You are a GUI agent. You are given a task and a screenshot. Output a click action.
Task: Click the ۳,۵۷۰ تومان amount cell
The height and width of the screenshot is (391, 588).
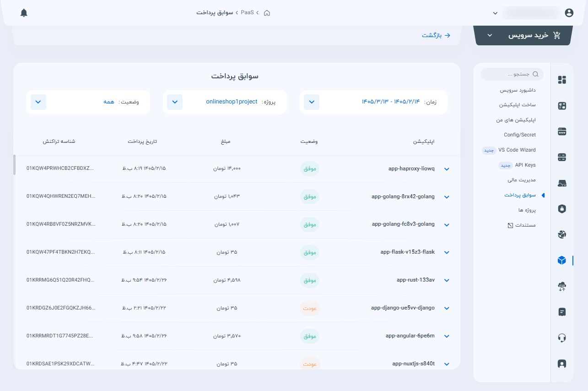pos(227,336)
